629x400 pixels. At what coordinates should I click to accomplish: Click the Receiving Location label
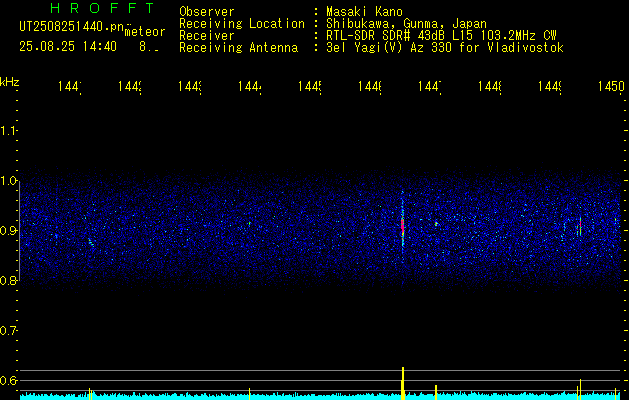(x=242, y=24)
